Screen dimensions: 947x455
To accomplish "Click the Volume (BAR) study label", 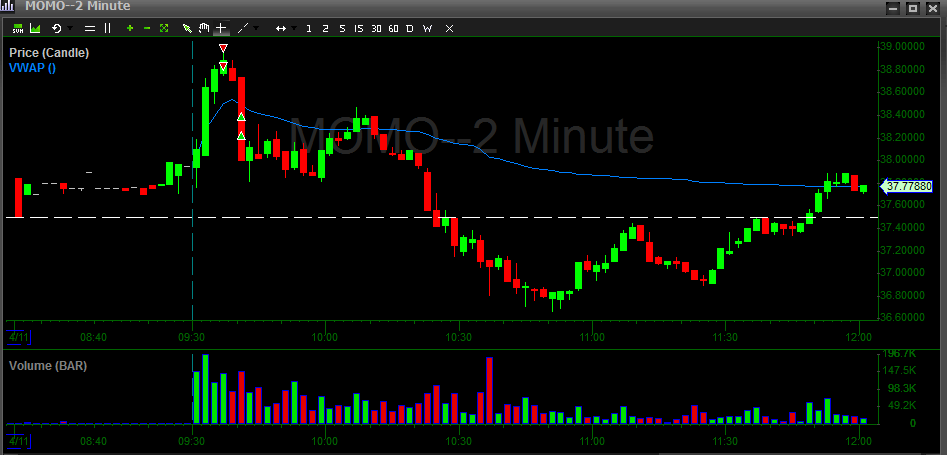I will click(48, 366).
